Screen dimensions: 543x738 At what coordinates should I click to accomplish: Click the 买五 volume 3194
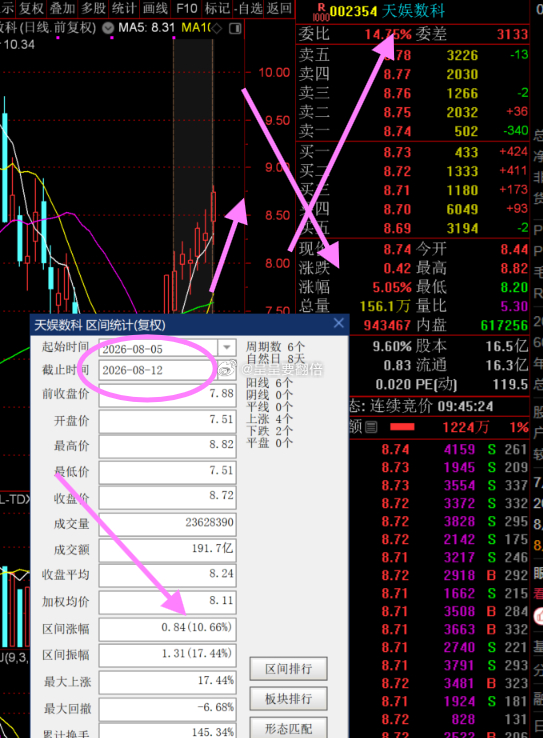pyautogui.click(x=463, y=228)
